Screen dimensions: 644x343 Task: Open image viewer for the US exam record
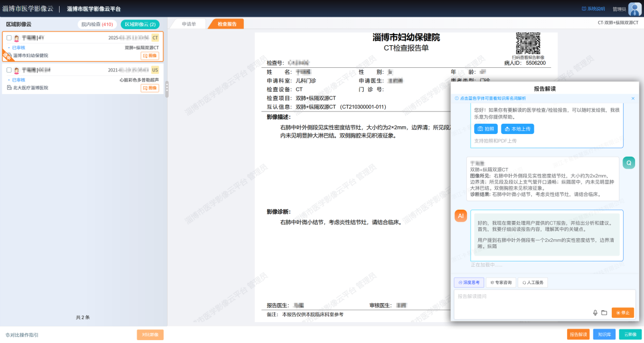pyautogui.click(x=150, y=88)
